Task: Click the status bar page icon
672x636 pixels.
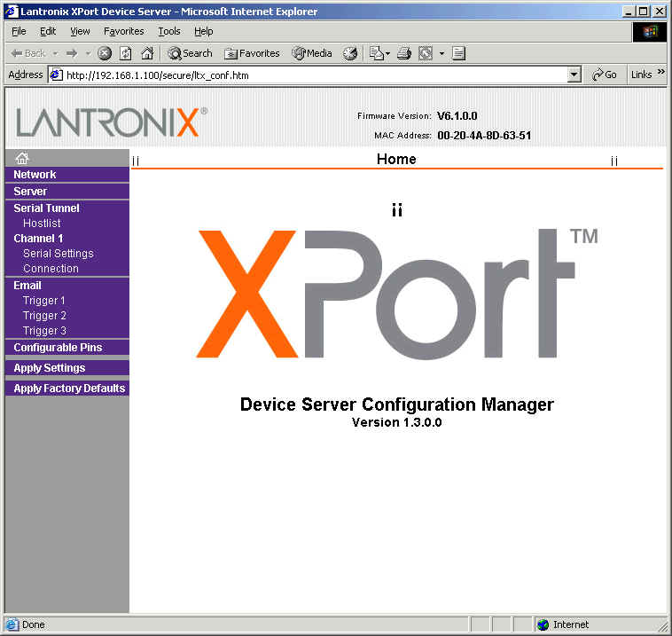Action: [12, 624]
